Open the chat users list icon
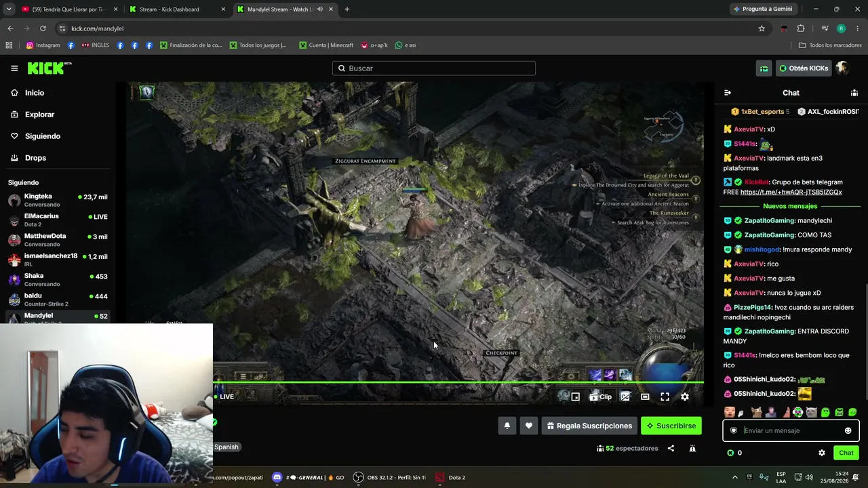Image resolution: width=868 pixels, height=488 pixels. coord(854,93)
